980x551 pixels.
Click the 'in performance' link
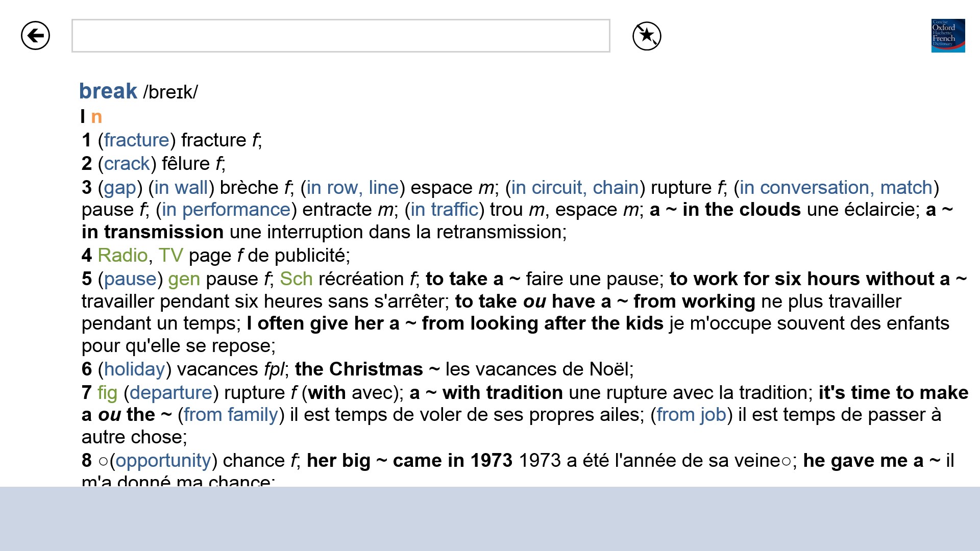(x=226, y=209)
